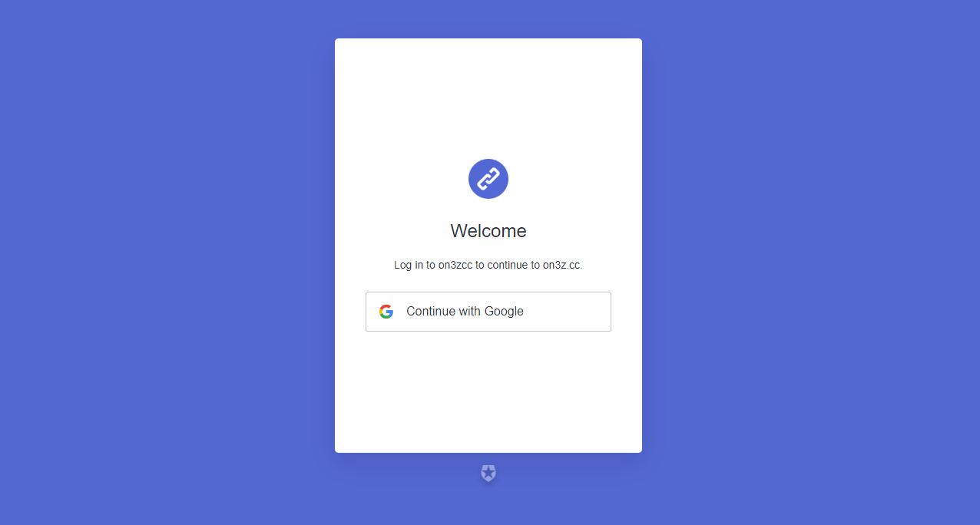
Task: Click the word 'Continue' in the button
Action: [x=431, y=312]
